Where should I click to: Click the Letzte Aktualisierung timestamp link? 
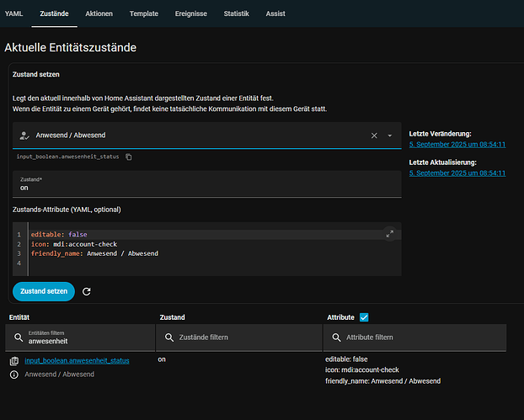(457, 173)
